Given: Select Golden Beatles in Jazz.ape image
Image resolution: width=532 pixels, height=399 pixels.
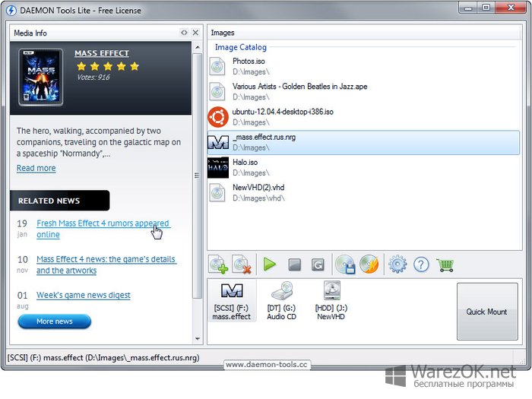Looking at the screenshot, I should tap(363, 92).
